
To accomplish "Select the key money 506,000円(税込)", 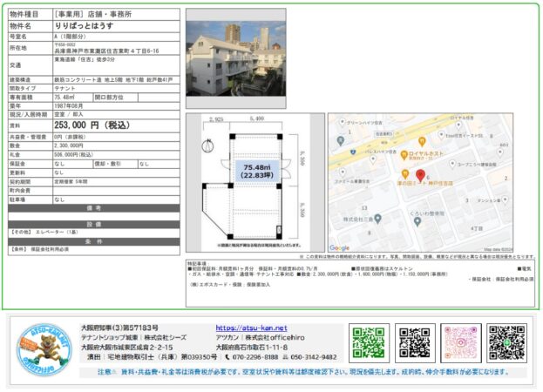I will pos(73,155).
